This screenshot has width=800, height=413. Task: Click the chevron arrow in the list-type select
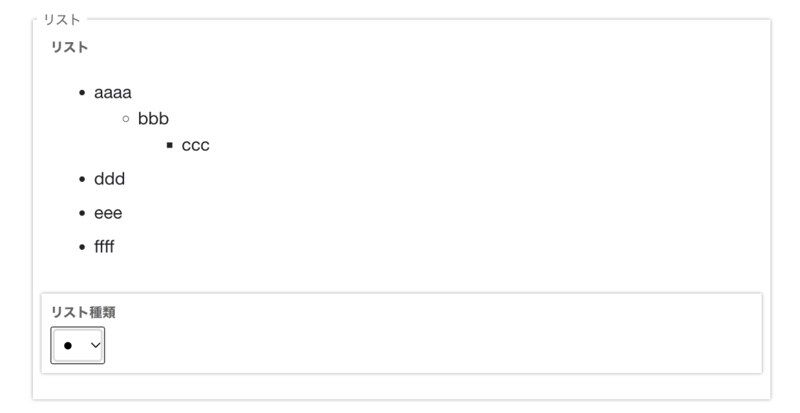coord(95,345)
